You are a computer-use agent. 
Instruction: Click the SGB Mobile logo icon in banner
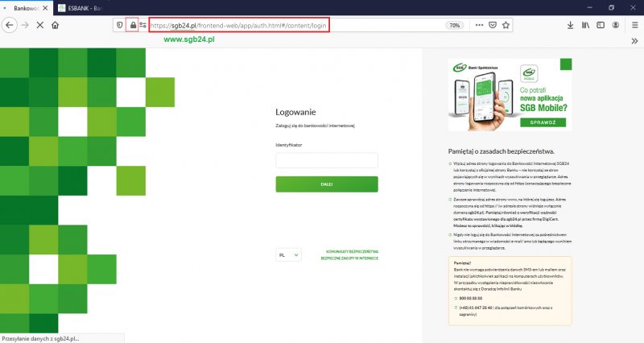tap(529, 74)
